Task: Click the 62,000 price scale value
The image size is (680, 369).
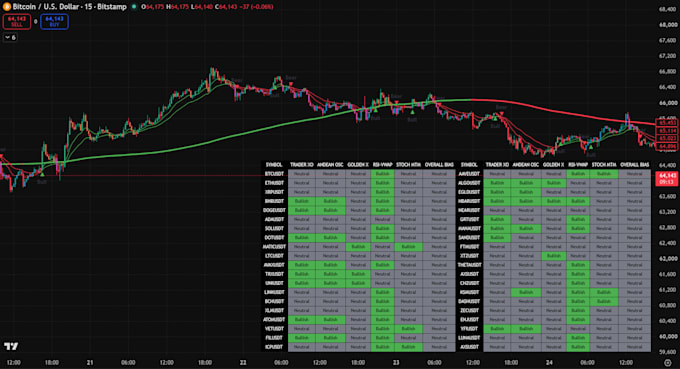Action: [668, 258]
